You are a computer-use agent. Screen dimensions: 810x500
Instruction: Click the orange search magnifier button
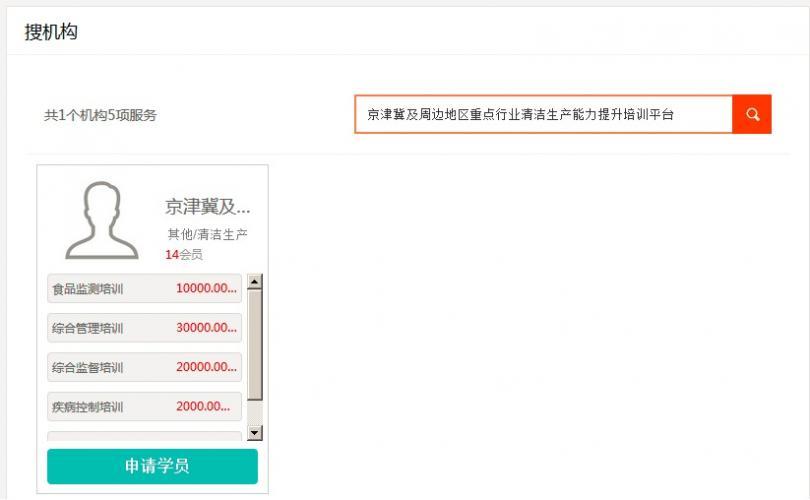(x=752, y=114)
